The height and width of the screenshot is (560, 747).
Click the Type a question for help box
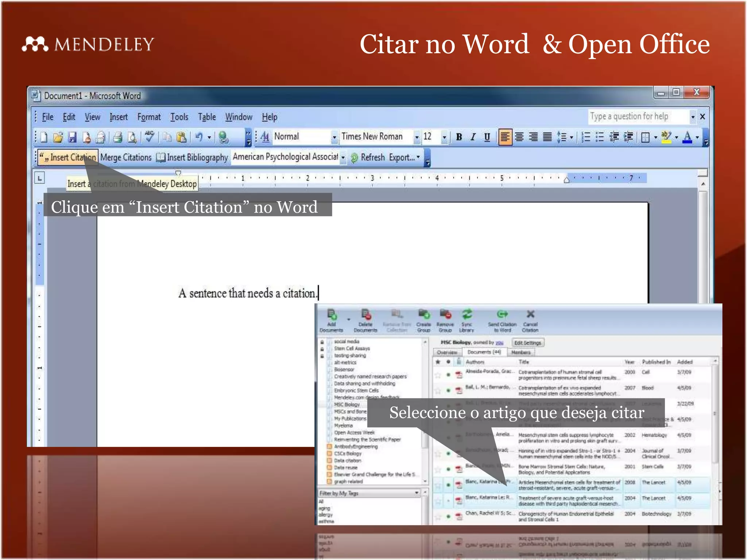coord(638,117)
